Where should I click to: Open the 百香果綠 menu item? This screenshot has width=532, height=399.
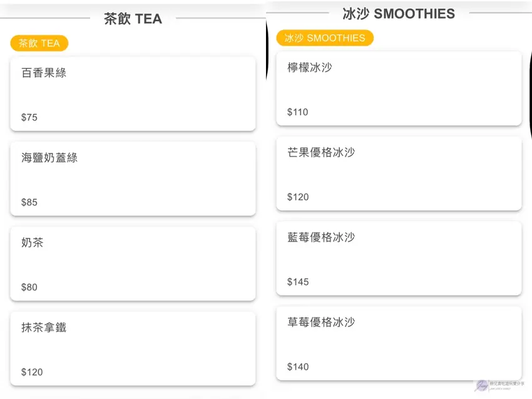[133, 94]
